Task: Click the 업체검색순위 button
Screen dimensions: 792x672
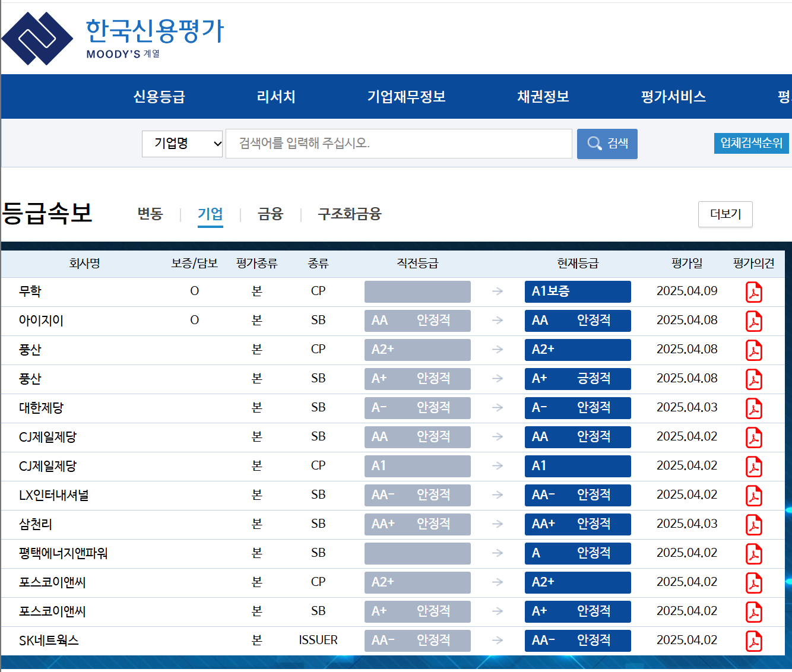Action: (x=751, y=143)
